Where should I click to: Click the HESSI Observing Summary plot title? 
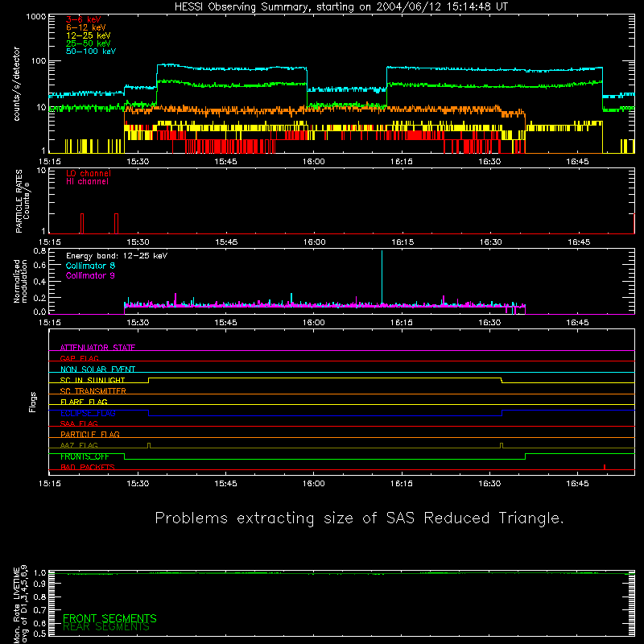point(341,7)
